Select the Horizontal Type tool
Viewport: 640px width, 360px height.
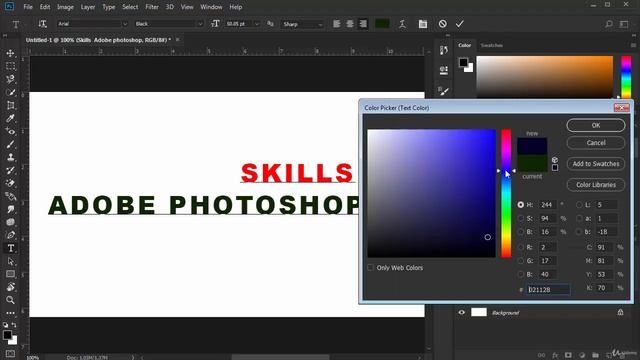[x=11, y=248]
